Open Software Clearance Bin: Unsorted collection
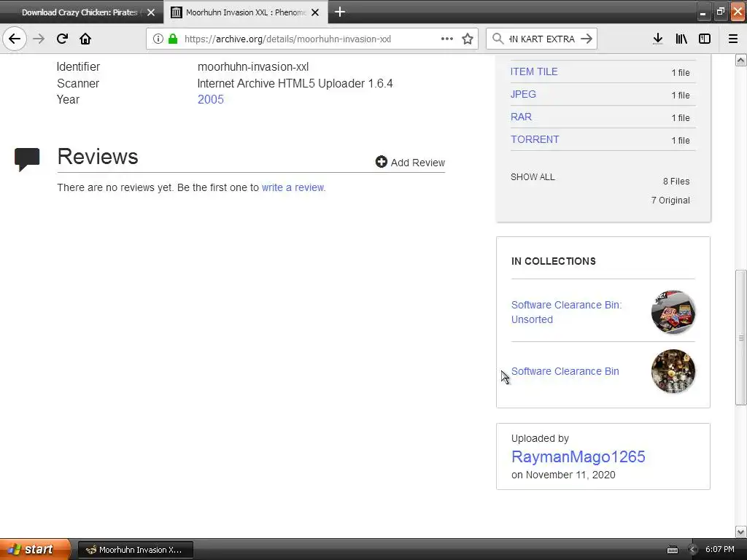 pyautogui.click(x=566, y=312)
